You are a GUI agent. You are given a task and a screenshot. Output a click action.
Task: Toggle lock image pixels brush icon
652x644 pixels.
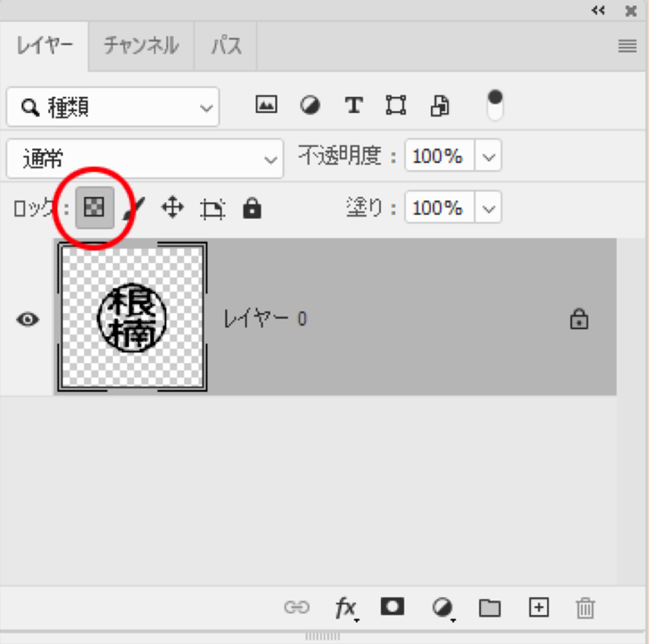pyautogui.click(x=134, y=208)
